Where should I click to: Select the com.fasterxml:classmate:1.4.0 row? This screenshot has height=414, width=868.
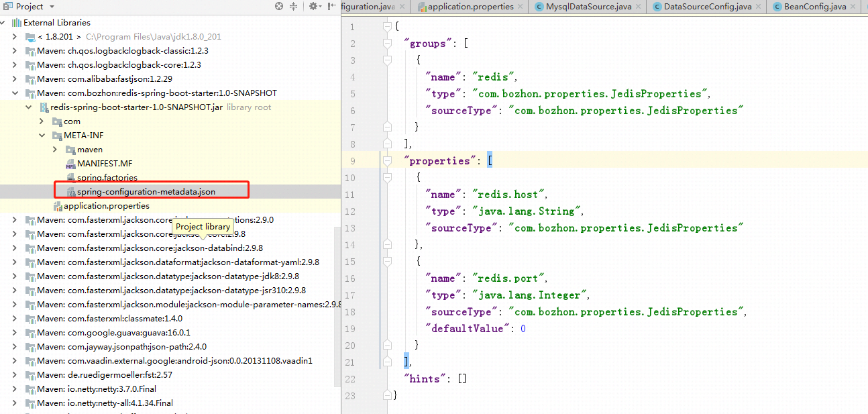tap(170, 319)
